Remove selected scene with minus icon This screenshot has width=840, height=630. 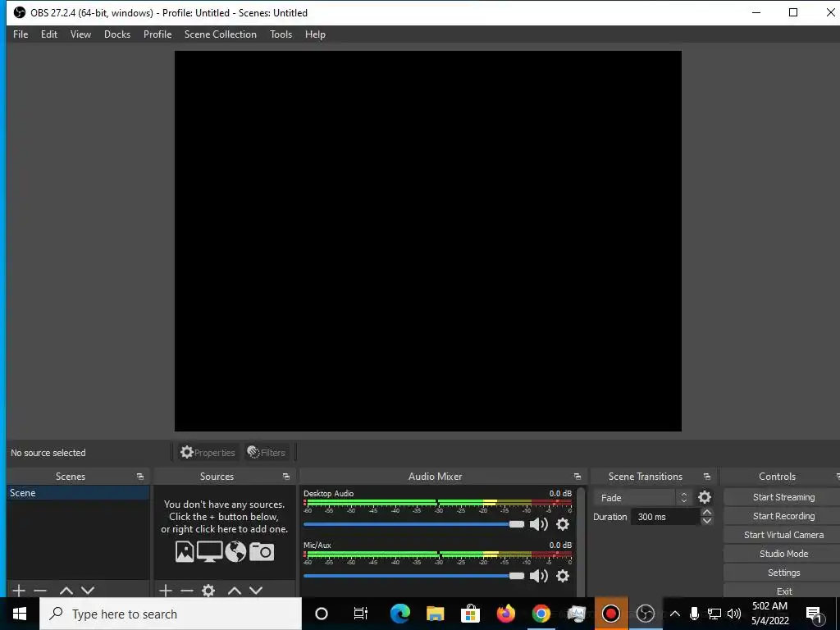[x=40, y=591]
